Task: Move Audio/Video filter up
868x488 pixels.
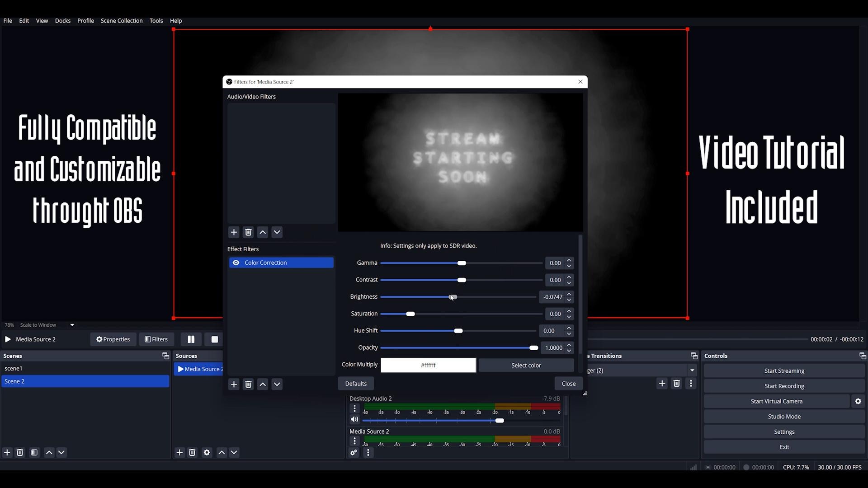Action: point(263,232)
